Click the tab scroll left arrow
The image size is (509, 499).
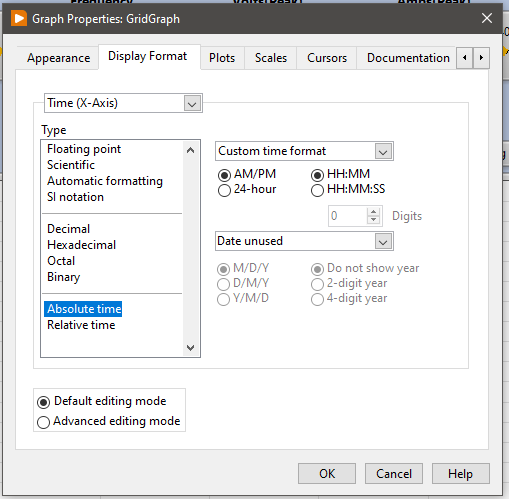[464, 58]
